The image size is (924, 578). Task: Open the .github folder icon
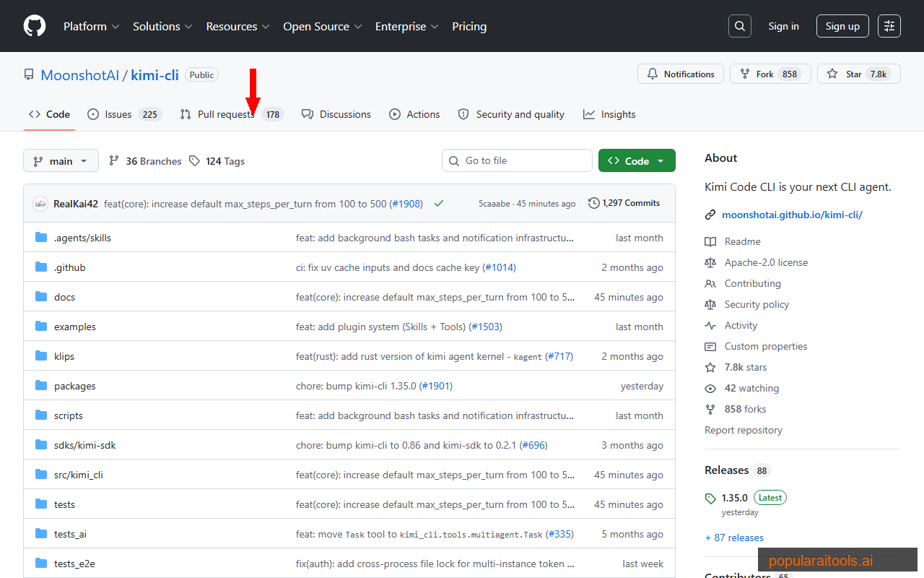tap(41, 267)
